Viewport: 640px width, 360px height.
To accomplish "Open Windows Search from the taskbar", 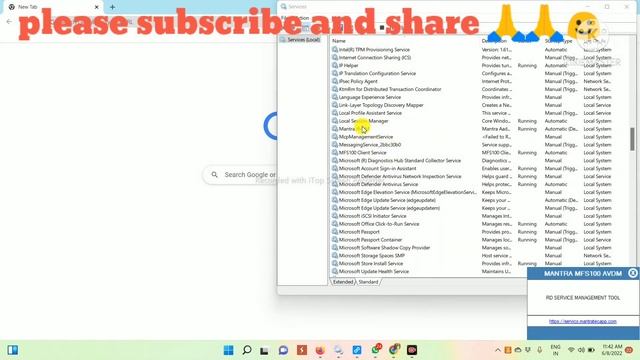I will pos(247,350).
